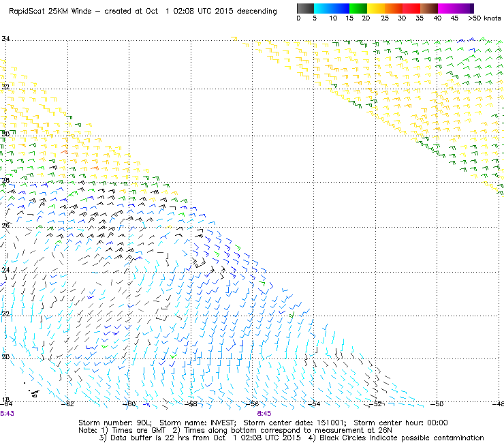Click longitude label -60
Viewport: 504px width, 443px height.
(129, 404)
